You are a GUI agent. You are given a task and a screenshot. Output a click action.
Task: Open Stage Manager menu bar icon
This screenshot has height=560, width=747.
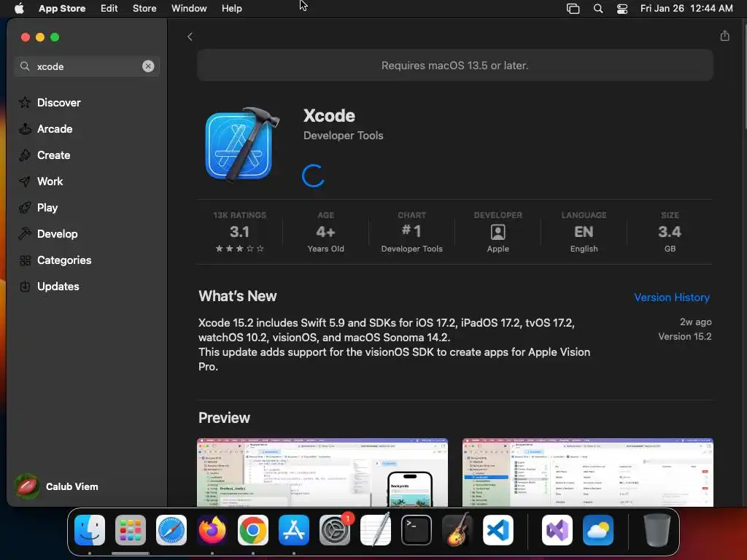coord(573,9)
